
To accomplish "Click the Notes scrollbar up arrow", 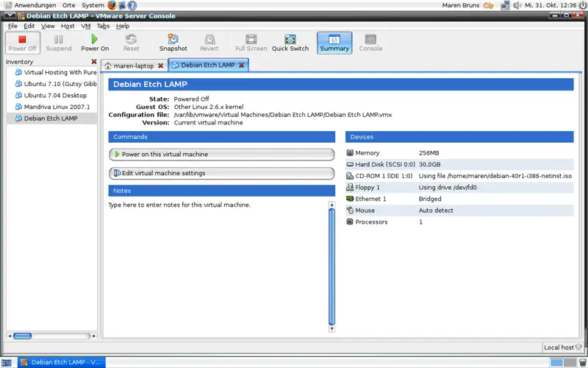I will click(x=331, y=205).
